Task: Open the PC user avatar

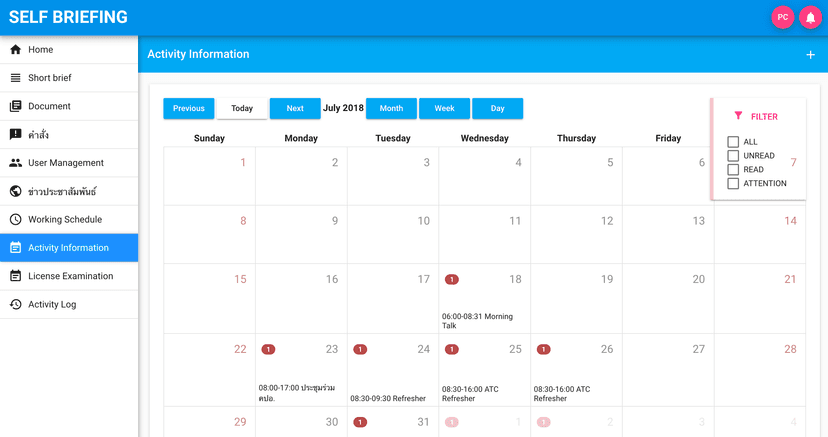Action: pyautogui.click(x=783, y=18)
